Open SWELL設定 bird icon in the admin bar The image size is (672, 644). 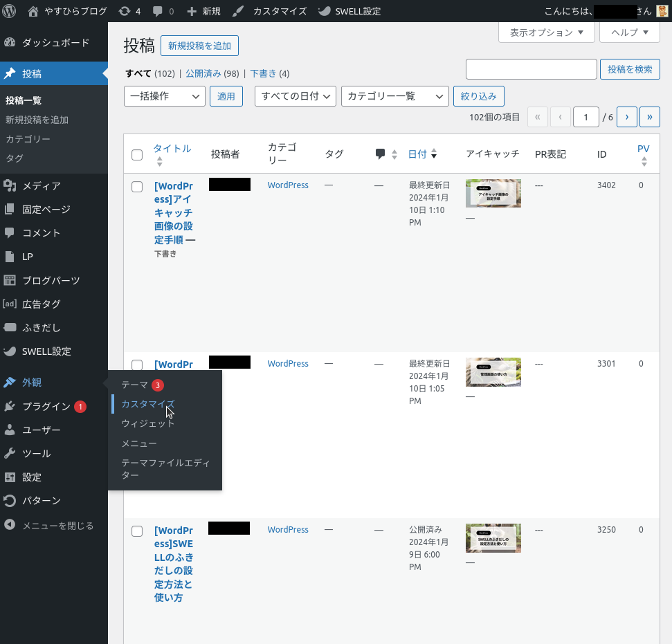(325, 11)
